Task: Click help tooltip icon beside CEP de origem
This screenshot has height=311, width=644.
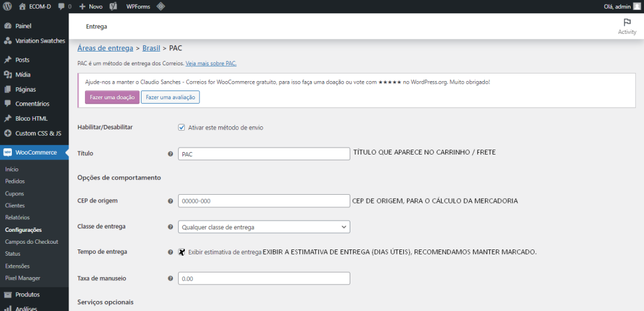Action: [170, 202]
